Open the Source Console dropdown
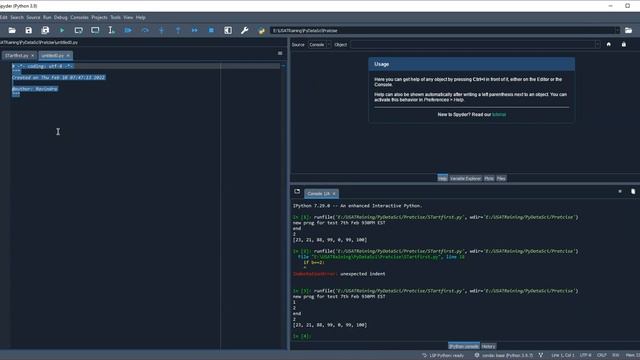This screenshot has height=360, width=640. 319,44
